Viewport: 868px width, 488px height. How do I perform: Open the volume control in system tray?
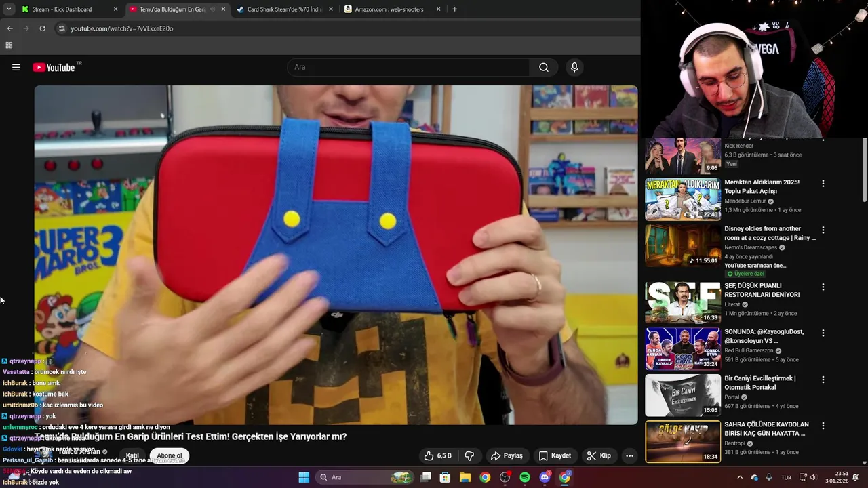tap(812, 477)
